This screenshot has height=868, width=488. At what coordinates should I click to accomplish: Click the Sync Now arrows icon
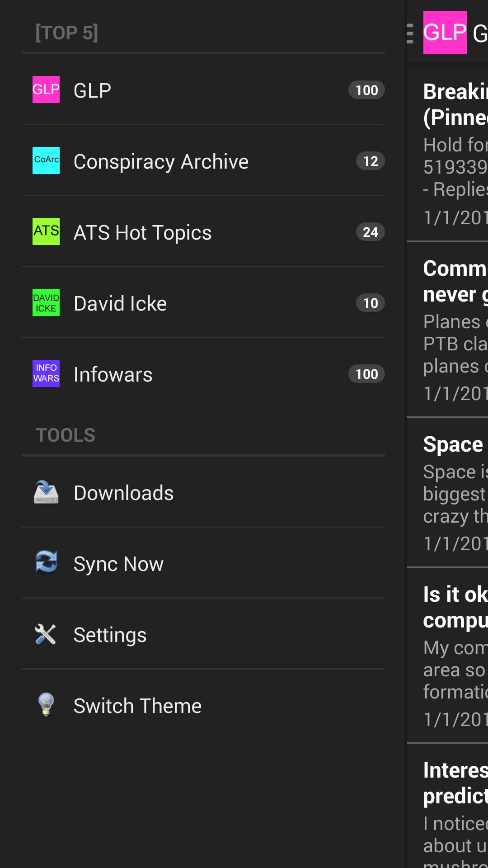pyautogui.click(x=46, y=562)
